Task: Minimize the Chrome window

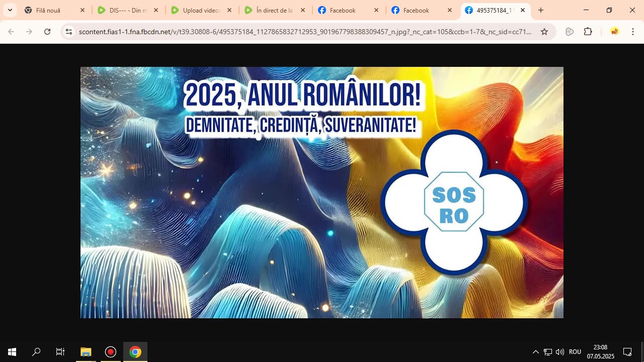Action: click(586, 10)
